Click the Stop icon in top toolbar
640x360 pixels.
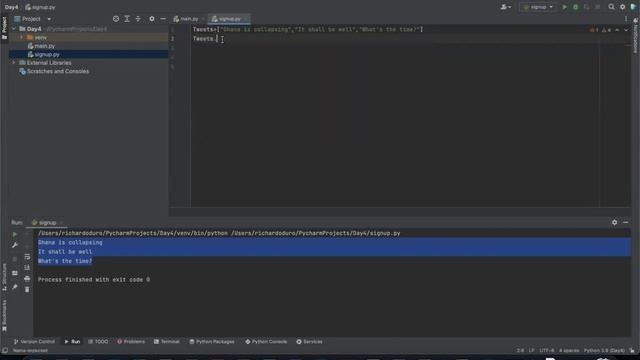598,7
